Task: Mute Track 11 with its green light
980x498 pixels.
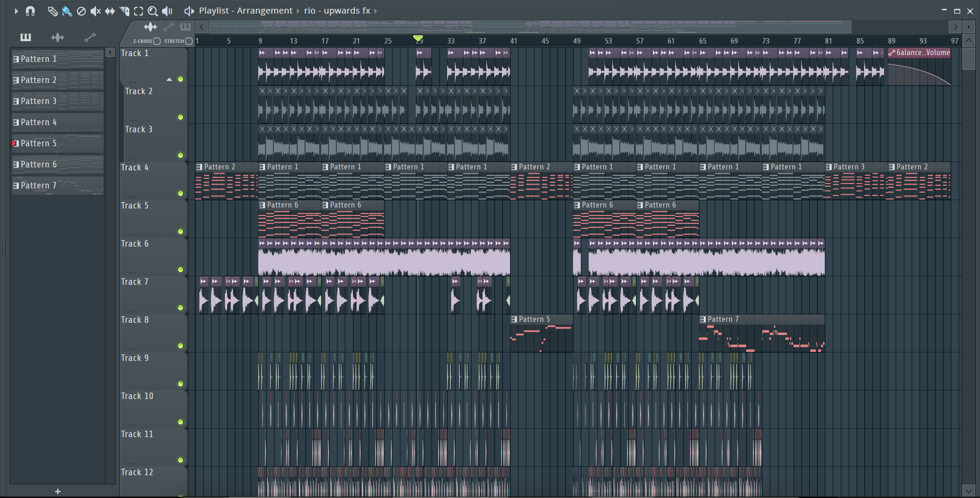Action: pyautogui.click(x=181, y=460)
